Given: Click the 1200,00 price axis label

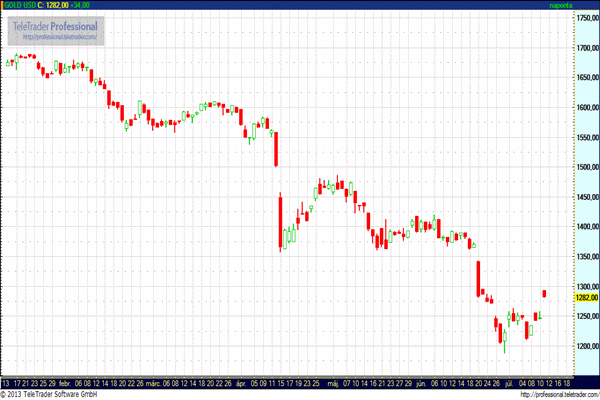Looking at the screenshot, I should tap(586, 346).
